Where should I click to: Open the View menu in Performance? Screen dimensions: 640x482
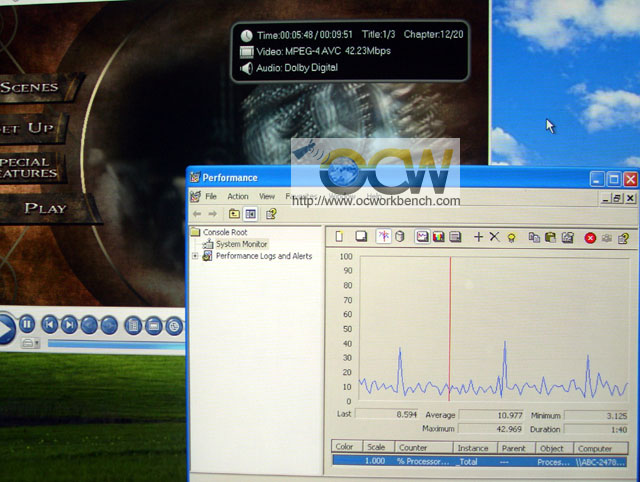tap(267, 196)
